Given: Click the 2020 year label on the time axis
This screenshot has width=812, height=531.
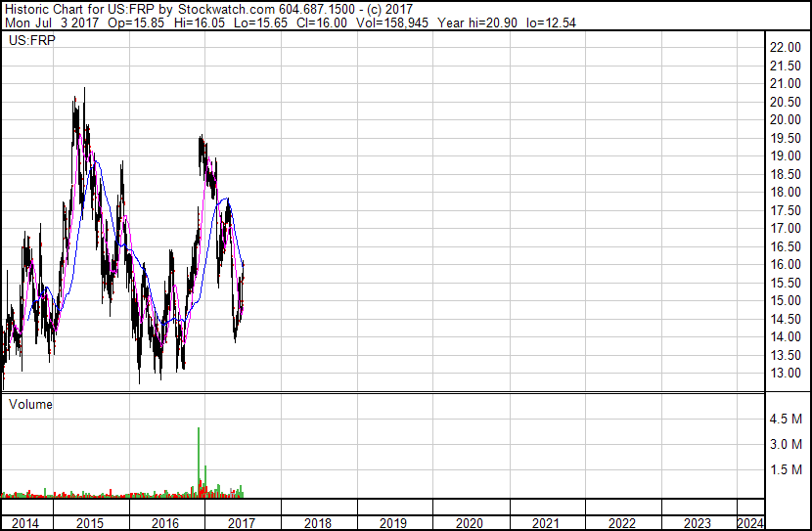Looking at the screenshot, I should click(x=470, y=523).
